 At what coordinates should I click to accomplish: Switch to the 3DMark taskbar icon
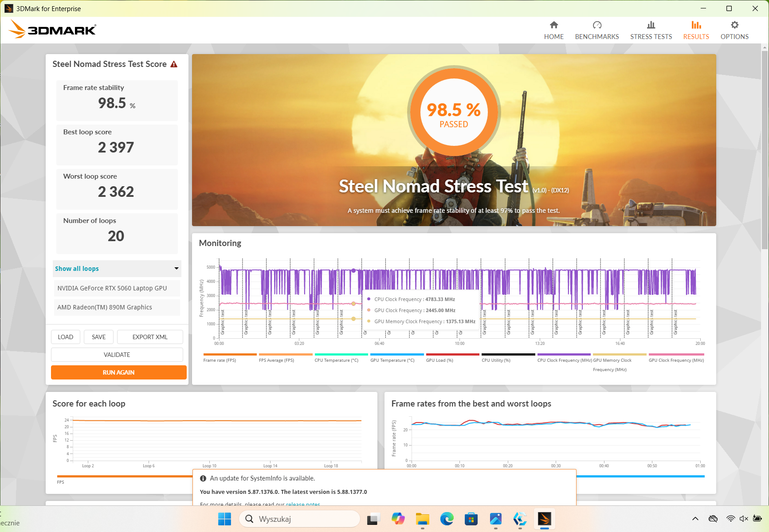(x=544, y=519)
